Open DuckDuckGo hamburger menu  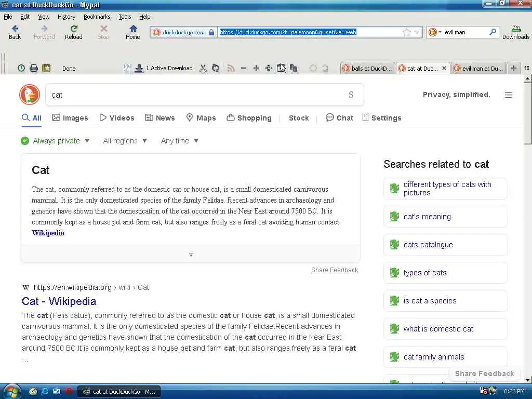(508, 95)
